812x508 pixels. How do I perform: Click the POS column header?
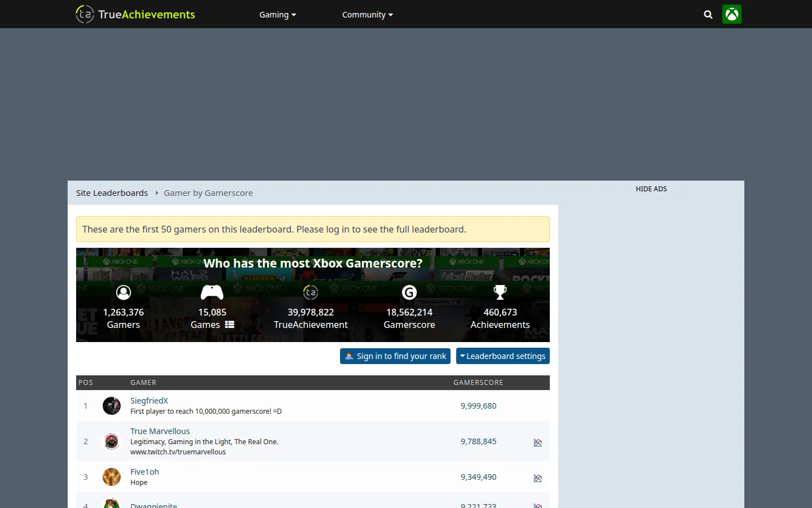86,383
